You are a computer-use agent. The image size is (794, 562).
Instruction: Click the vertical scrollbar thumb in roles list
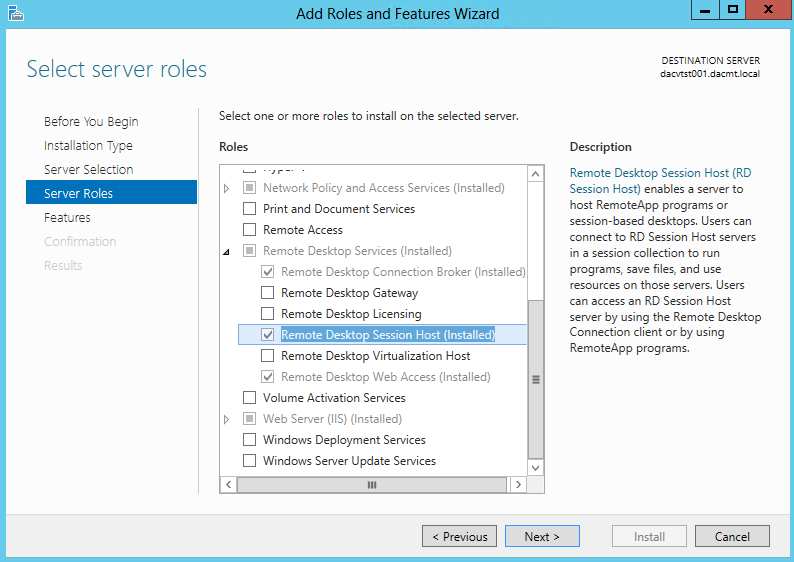pos(536,379)
